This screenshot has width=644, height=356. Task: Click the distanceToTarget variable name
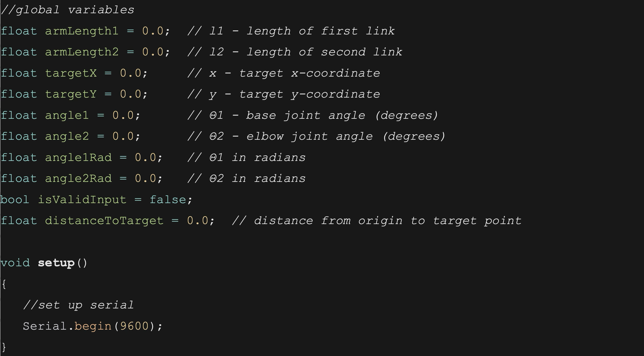pos(104,221)
